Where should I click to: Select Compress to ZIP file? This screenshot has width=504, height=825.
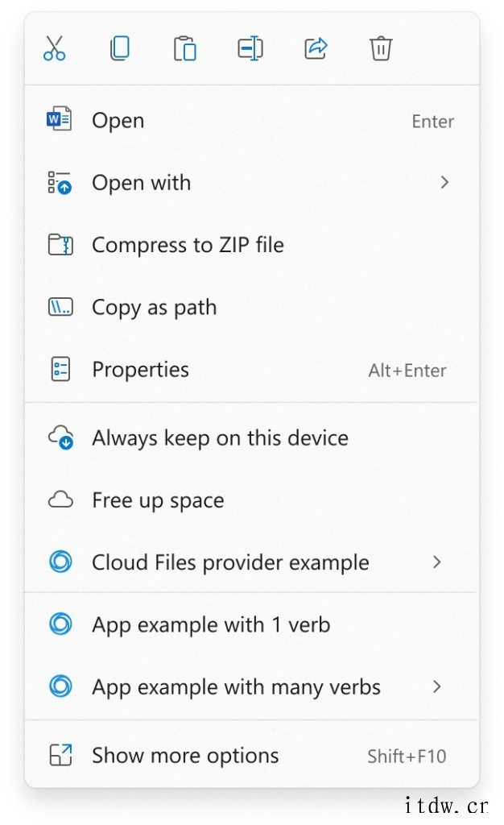pyautogui.click(x=252, y=245)
